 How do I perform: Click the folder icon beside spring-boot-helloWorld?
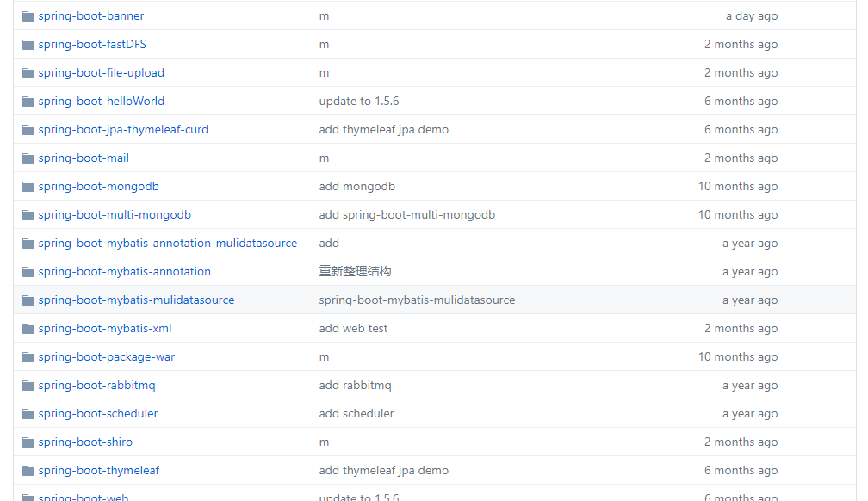28,102
